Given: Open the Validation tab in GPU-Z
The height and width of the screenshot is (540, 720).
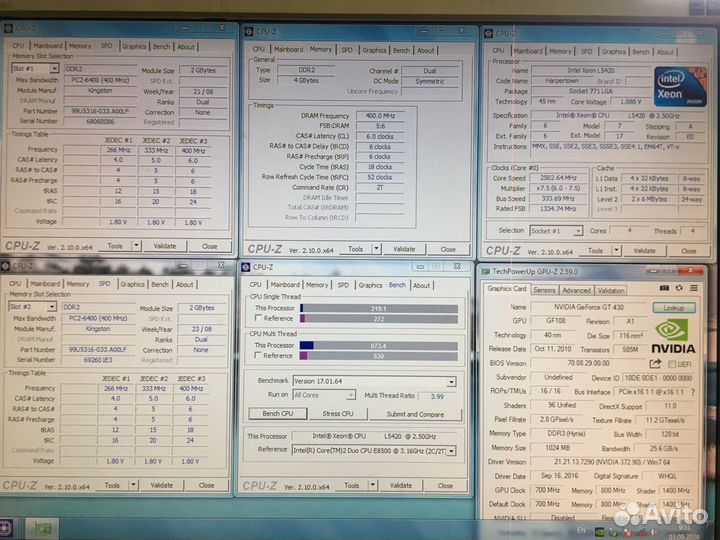Looking at the screenshot, I should click(610, 290).
